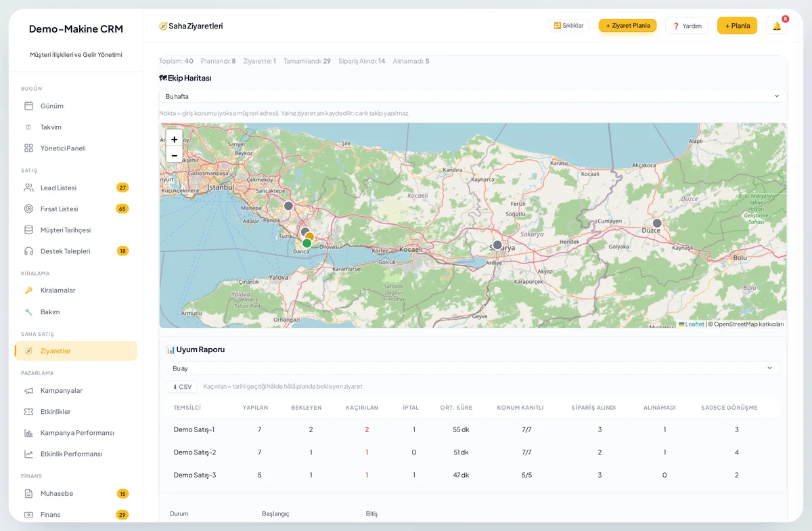Click the Temsilci column header
The height and width of the screenshot is (531, 812).
click(187, 408)
